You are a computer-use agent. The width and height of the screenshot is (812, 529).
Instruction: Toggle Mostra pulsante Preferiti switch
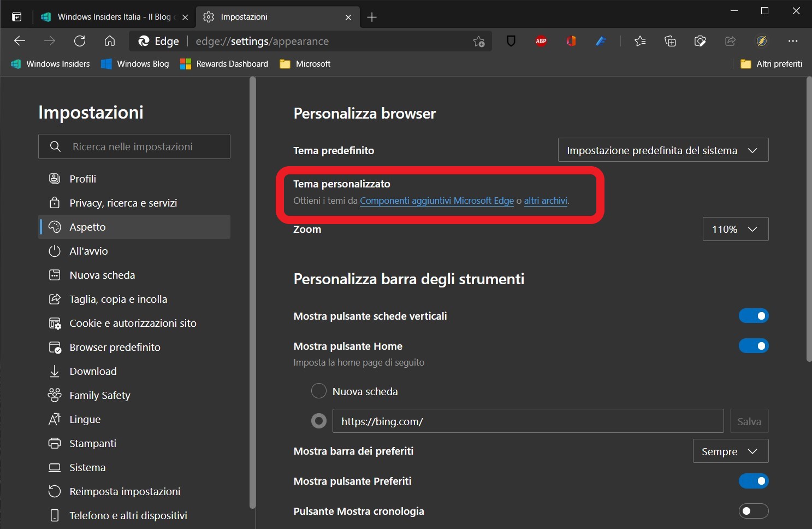(754, 481)
